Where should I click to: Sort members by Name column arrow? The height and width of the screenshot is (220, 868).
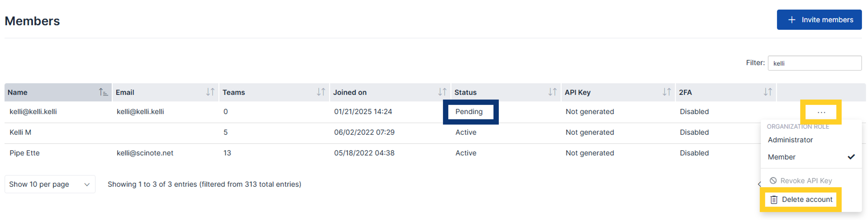[103, 92]
